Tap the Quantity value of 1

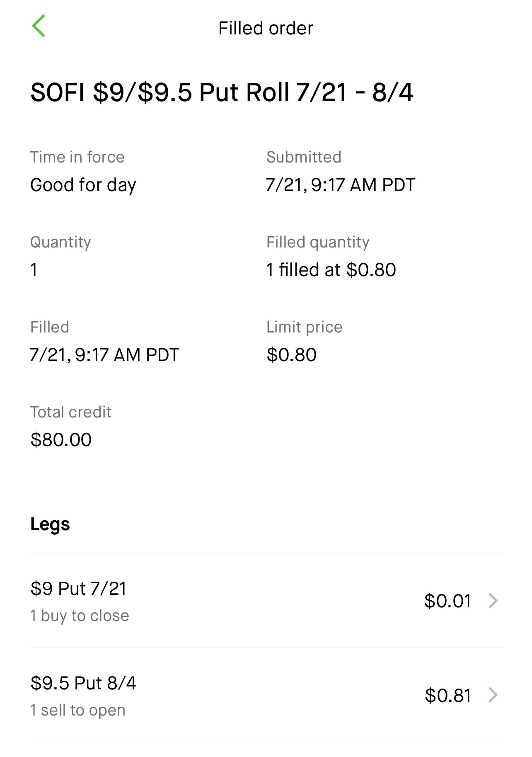[x=34, y=270]
